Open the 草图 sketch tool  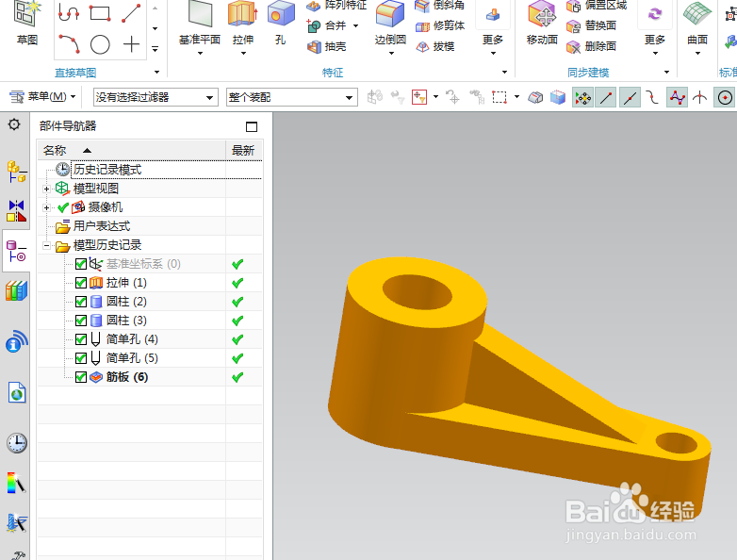click(x=26, y=23)
